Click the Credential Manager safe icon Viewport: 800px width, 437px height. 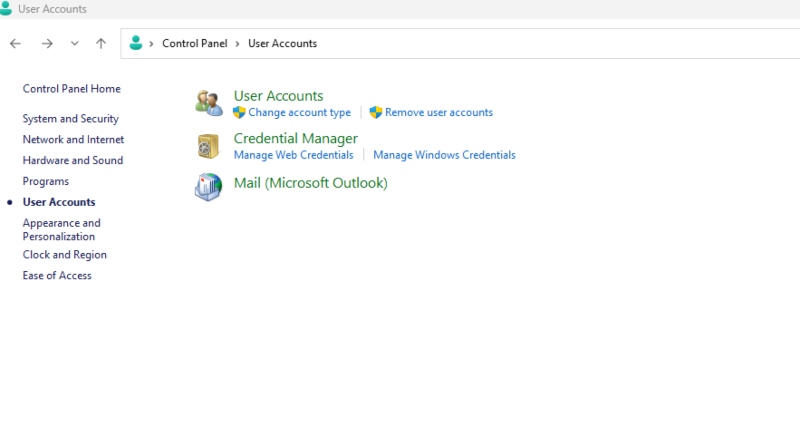click(x=208, y=146)
